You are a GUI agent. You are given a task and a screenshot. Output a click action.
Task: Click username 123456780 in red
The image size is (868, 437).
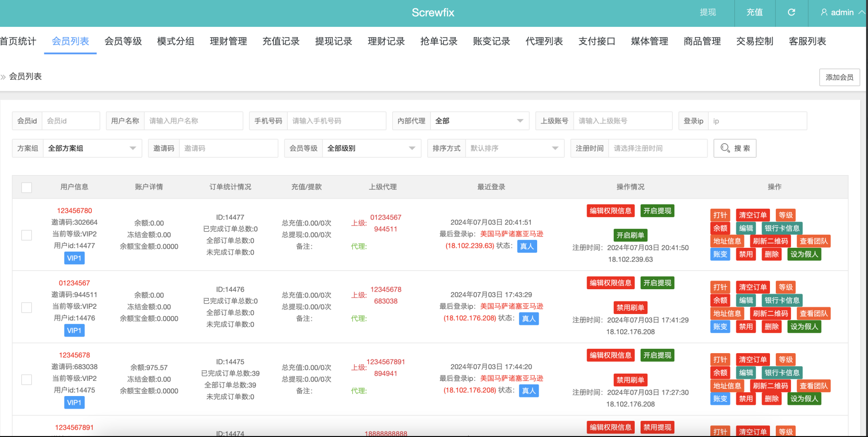75,211
